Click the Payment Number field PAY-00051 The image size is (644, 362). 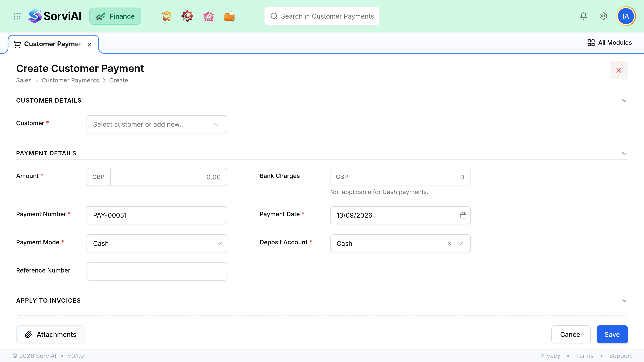[157, 215]
